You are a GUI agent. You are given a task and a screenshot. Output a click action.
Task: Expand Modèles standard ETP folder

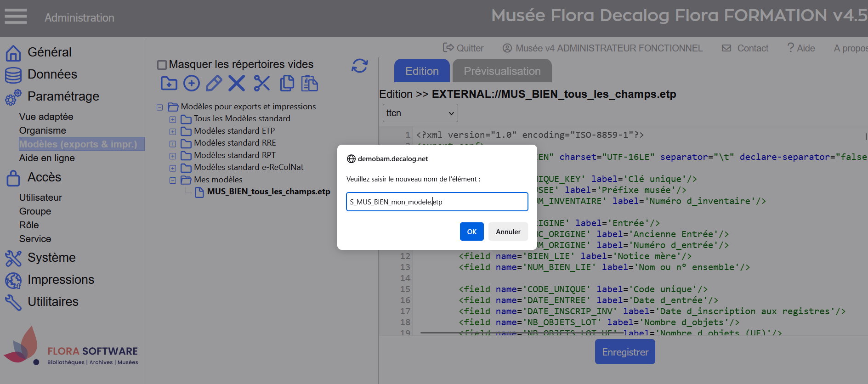coord(173,131)
